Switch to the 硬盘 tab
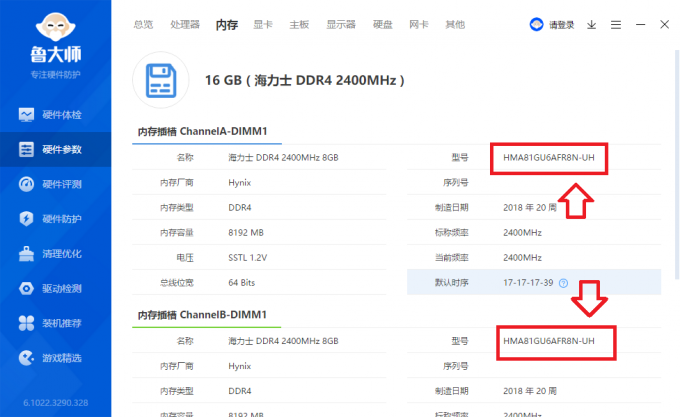The image size is (680, 417). pos(382,25)
